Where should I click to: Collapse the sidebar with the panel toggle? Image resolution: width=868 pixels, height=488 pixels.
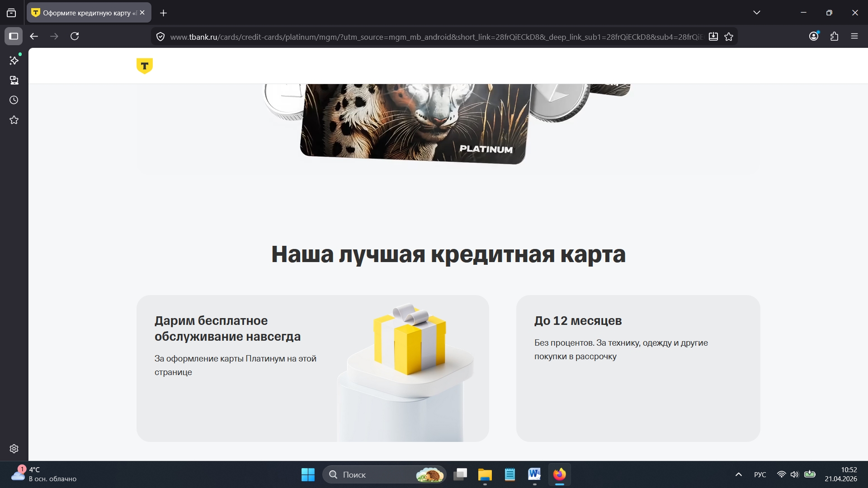[13, 37]
